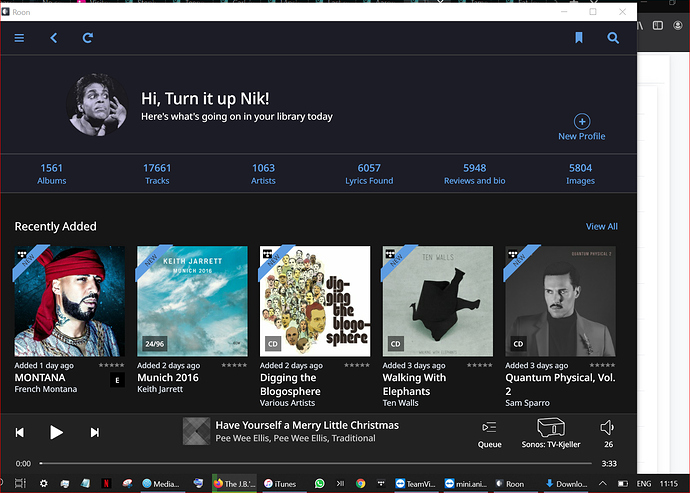This screenshot has height=493, width=690.
Task: Expand the hidden system tray icons
Action: [x=603, y=483]
